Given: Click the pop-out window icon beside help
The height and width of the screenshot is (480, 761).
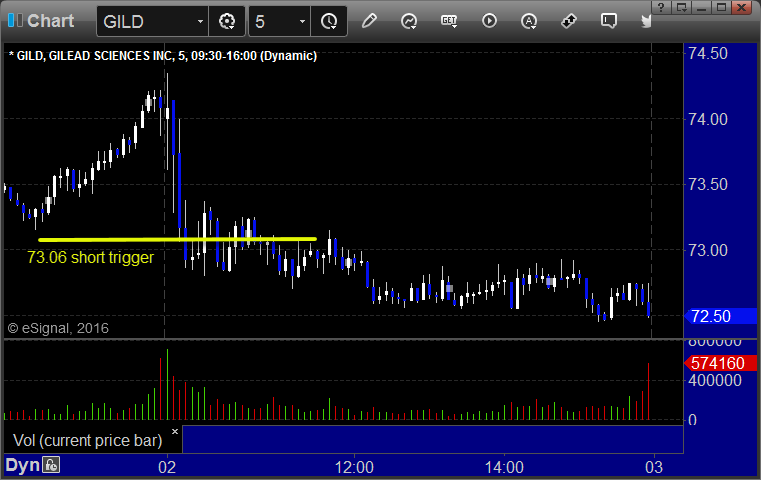Looking at the screenshot, I should coord(681,7).
